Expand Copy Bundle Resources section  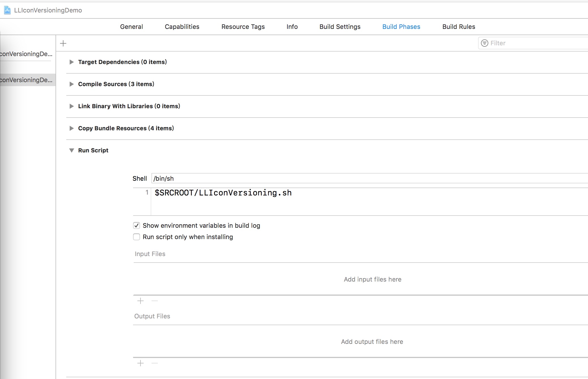(72, 128)
